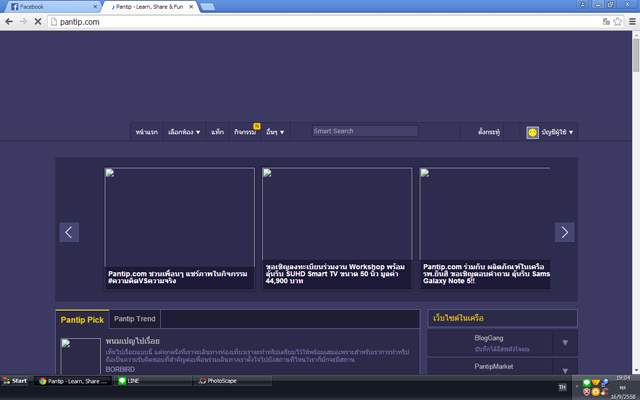Viewport: 640px width, 400px height.
Task: Click the orange funnel icon in the system tray
Action: point(596,383)
